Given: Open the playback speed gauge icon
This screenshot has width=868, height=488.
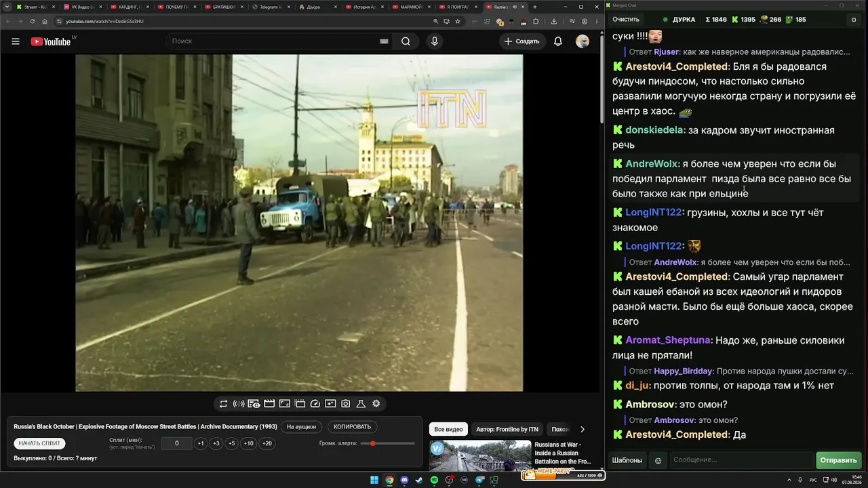Looking at the screenshot, I should pyautogui.click(x=315, y=404).
